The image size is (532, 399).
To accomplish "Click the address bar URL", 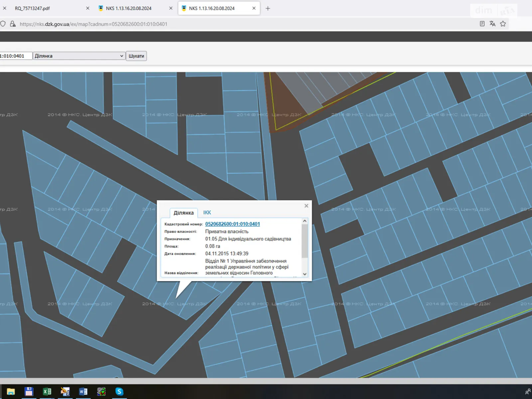I will click(93, 24).
